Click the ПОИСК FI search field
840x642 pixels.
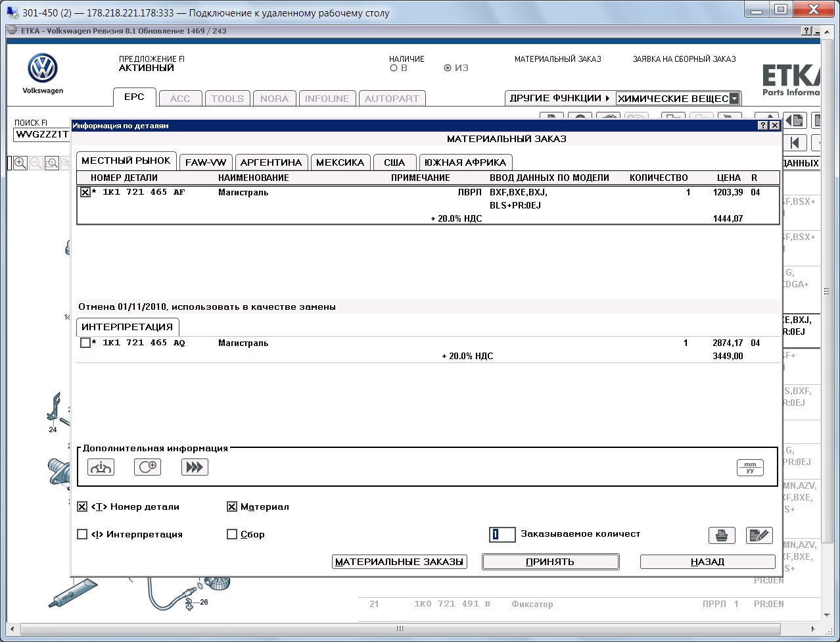click(x=41, y=135)
